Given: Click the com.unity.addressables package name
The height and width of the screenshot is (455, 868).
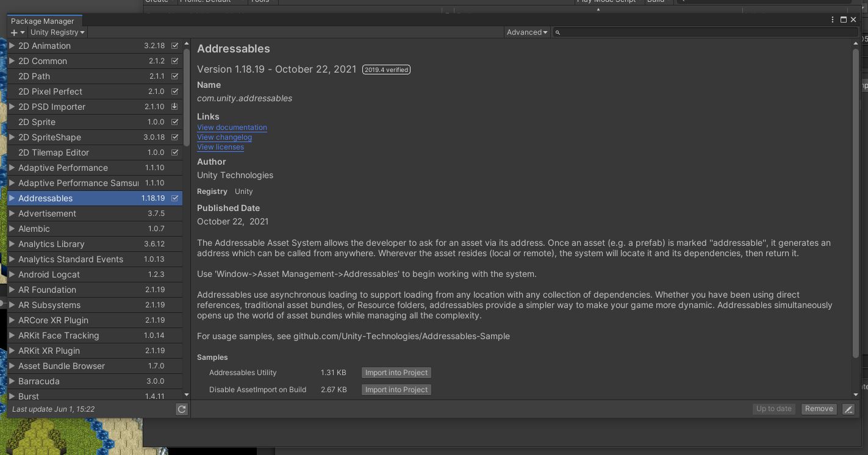Looking at the screenshot, I should click(x=245, y=98).
